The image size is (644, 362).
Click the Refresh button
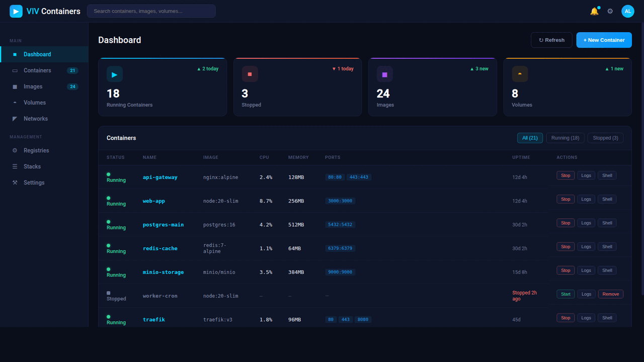coord(551,40)
